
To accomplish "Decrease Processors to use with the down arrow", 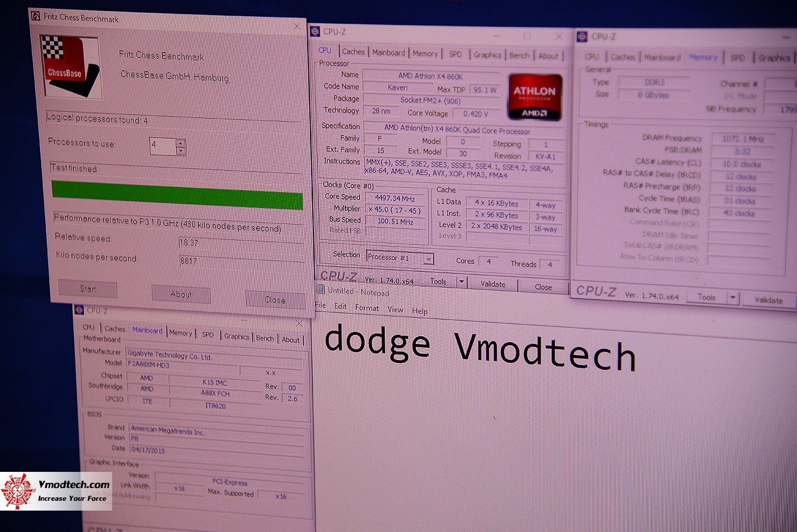I will click(180, 151).
